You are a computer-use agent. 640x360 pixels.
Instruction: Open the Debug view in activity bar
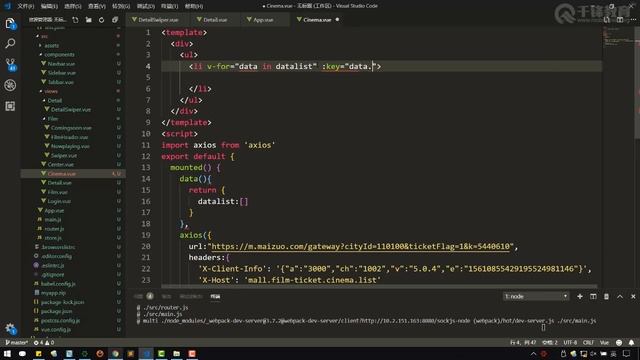(x=10, y=85)
